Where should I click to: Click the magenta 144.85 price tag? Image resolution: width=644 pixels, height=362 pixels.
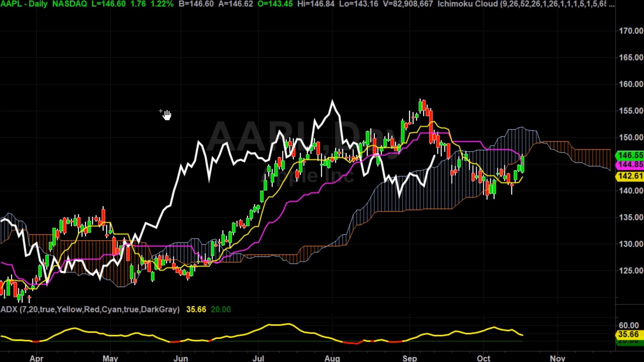coord(630,165)
